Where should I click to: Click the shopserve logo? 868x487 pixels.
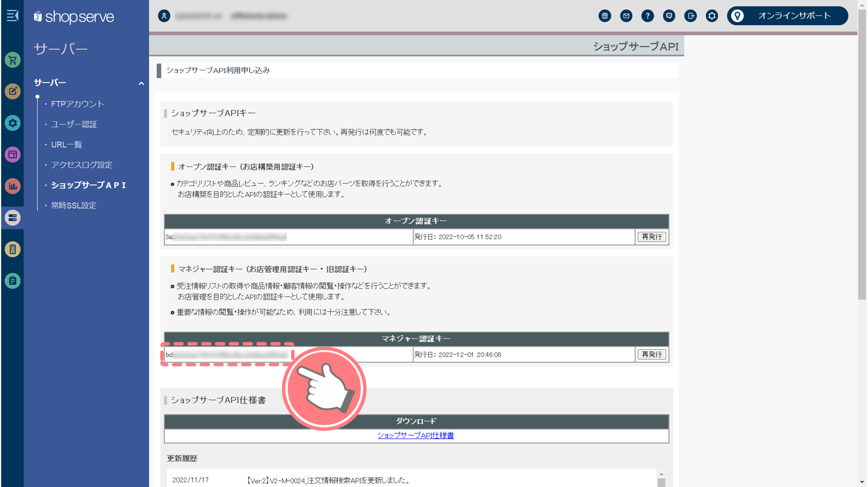(x=74, y=17)
